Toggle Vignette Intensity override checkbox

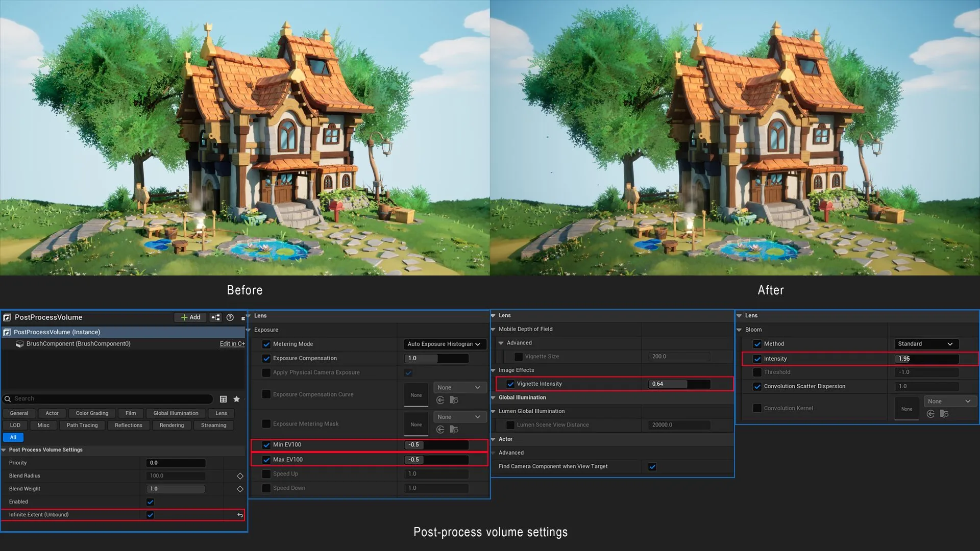pos(510,384)
